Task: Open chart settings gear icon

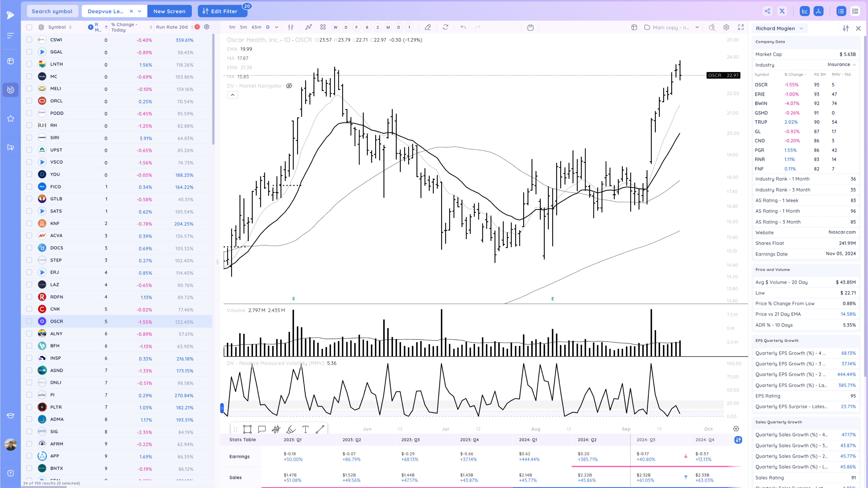Action: tap(726, 27)
